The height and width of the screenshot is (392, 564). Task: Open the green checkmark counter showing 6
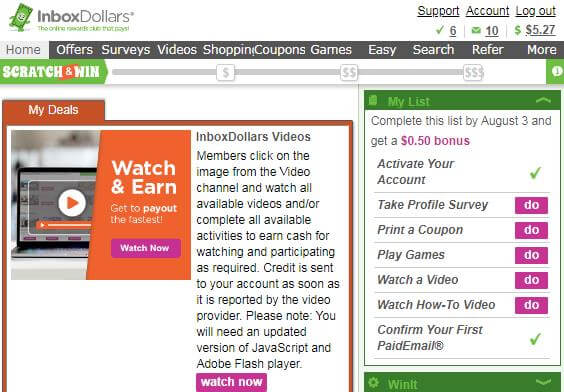(x=446, y=31)
